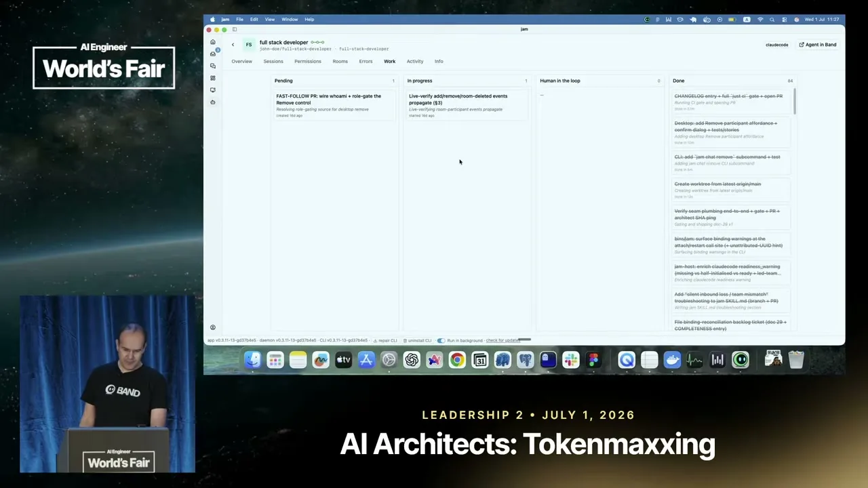The image size is (868, 488).
Task: Open the FAST-FOLLOW PR pending card
Action: [x=334, y=105]
